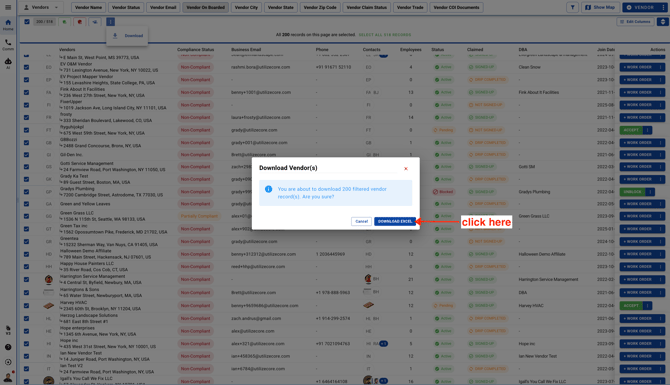Open Comm phone icon in sidebar

pyautogui.click(x=8, y=44)
